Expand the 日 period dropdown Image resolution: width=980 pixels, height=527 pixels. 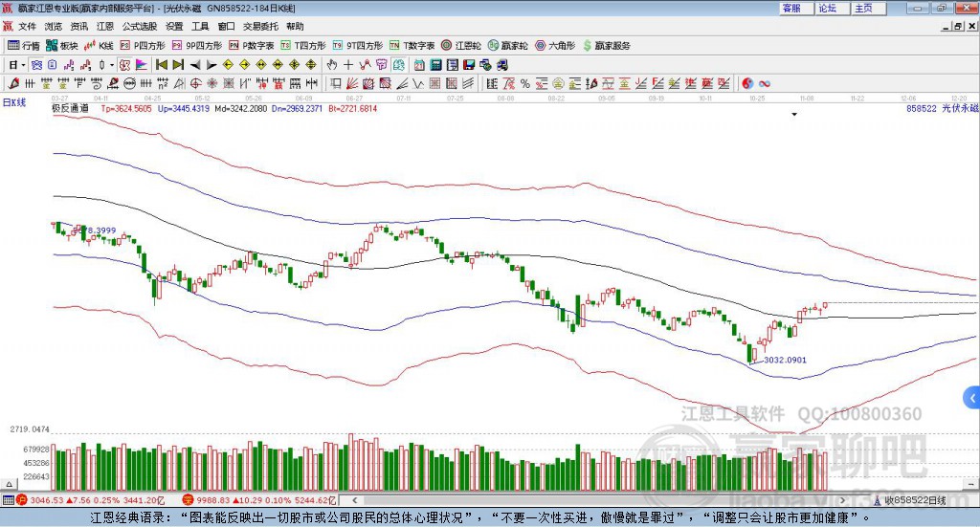pyautogui.click(x=21, y=64)
